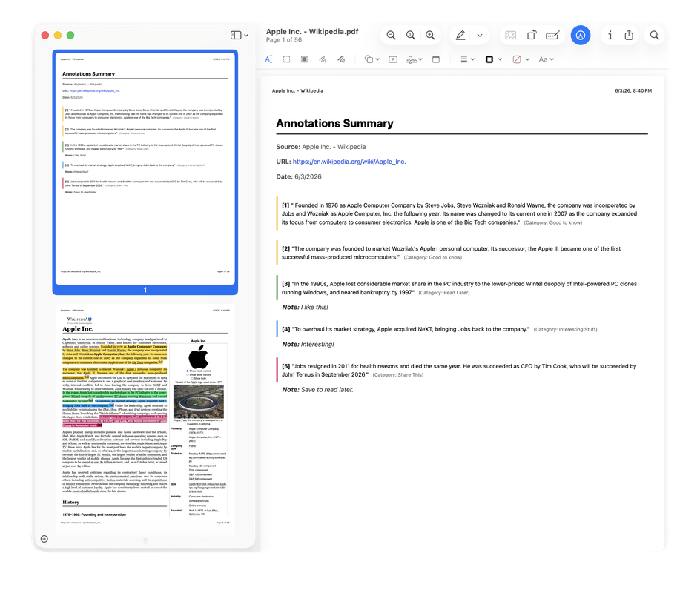Open the Signature menu
The width and height of the screenshot is (700, 593).
click(x=415, y=59)
